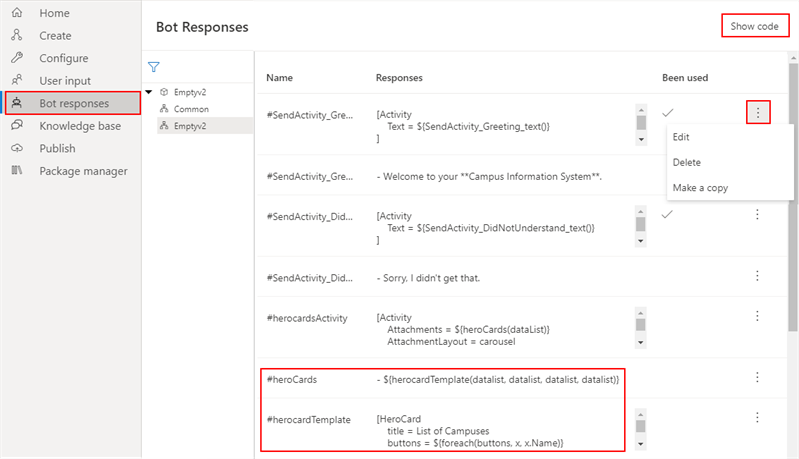The image size is (799, 459).
Task: Collapse the Emptyv2 root tree node
Action: pyautogui.click(x=149, y=92)
